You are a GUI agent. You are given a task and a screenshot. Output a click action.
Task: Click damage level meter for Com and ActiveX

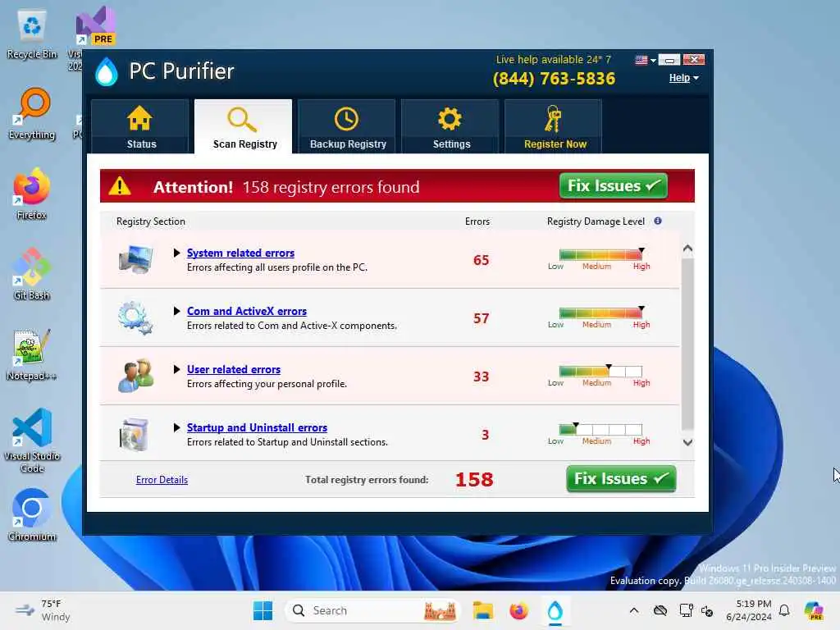(600, 313)
